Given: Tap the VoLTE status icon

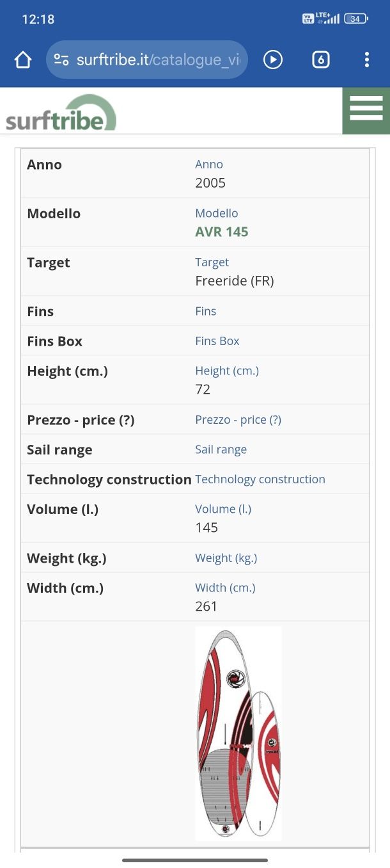Looking at the screenshot, I should point(308,19).
